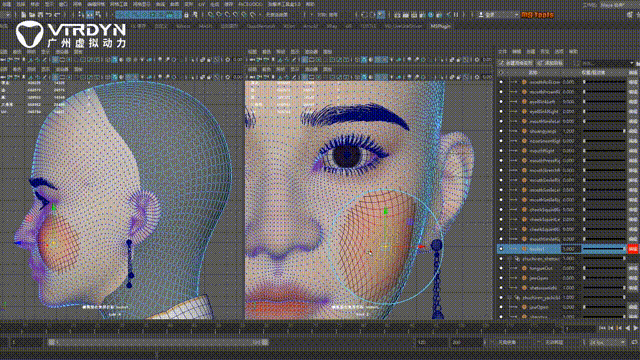The height and width of the screenshot is (360, 640).
Task: Click the orange sphere icon of tongueOut target
Action: pyautogui.click(x=524, y=268)
